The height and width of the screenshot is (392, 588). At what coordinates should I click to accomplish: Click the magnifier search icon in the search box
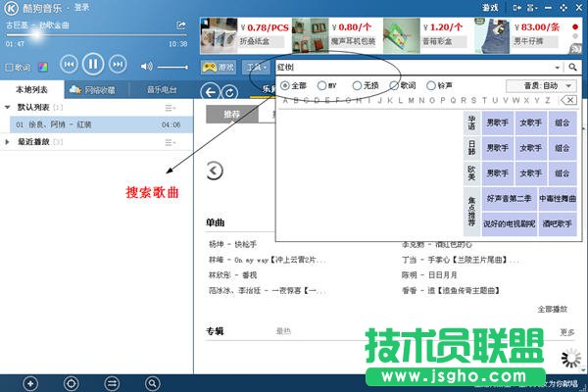coord(572,68)
